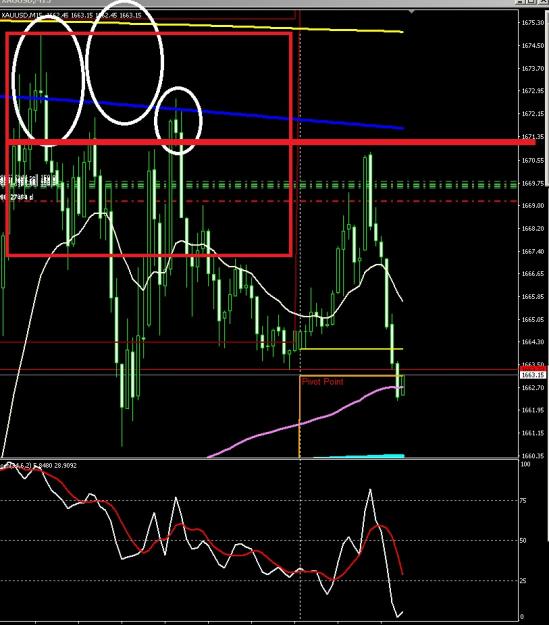Click the chart shift triangle marker
549x625 pixels.
411,12
